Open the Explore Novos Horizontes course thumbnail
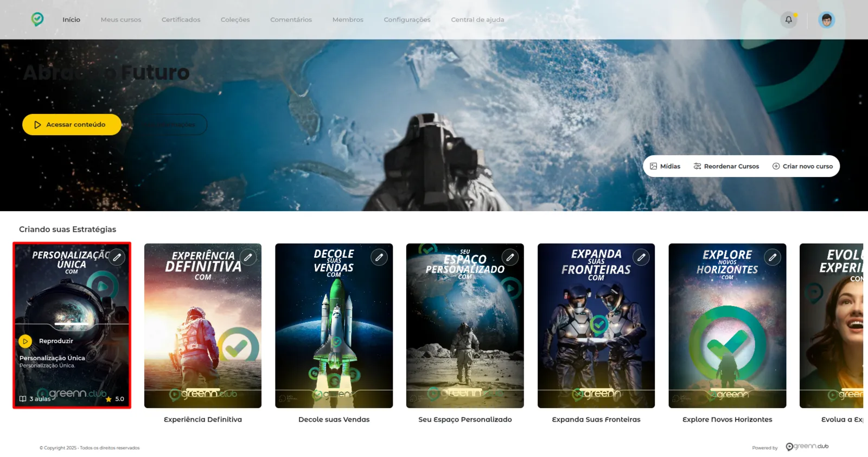The image size is (868, 457). tap(727, 326)
